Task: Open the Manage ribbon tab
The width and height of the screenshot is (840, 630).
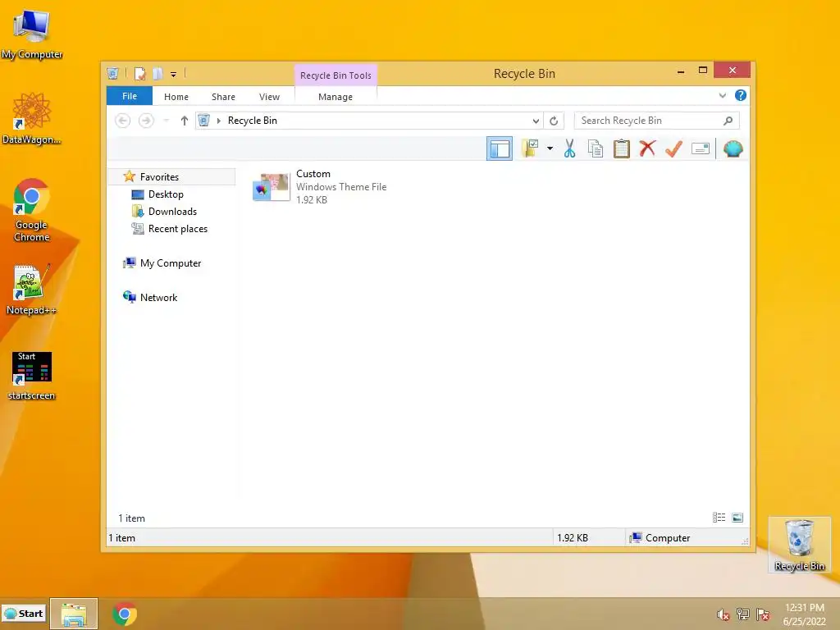Action: [336, 97]
